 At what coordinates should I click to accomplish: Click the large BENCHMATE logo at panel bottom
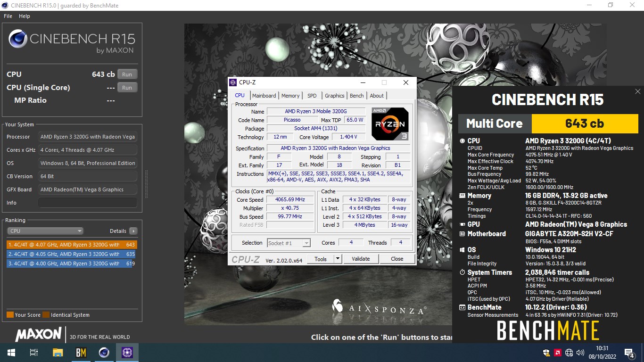548,331
